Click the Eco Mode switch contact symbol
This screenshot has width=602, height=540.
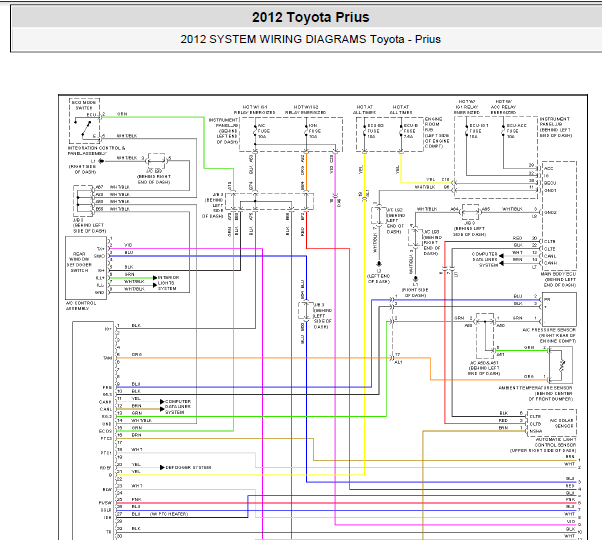[x=85, y=128]
